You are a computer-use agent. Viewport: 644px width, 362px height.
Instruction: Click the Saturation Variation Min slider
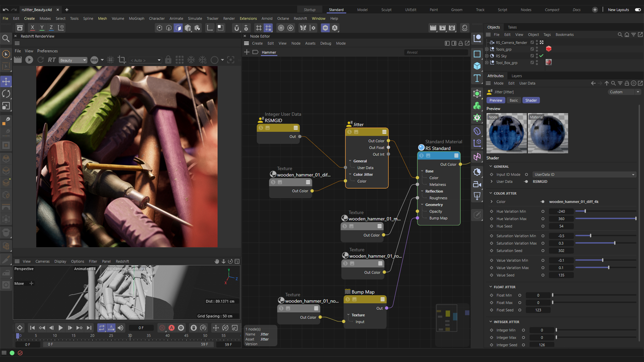(606, 236)
